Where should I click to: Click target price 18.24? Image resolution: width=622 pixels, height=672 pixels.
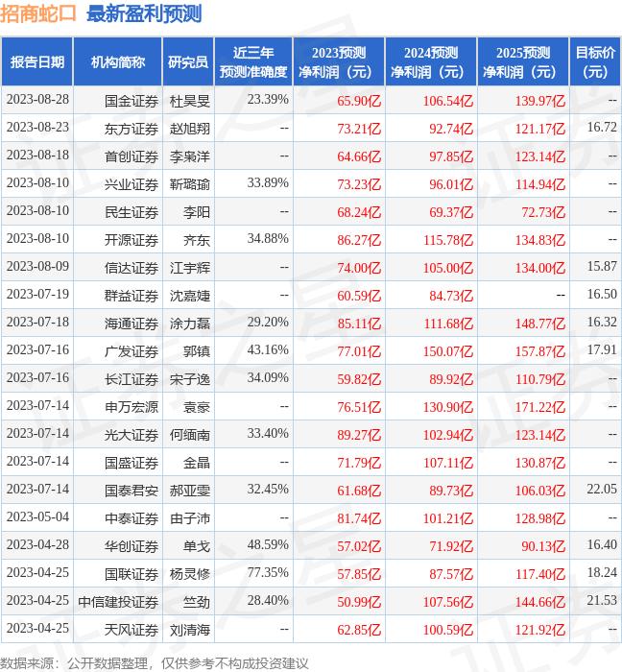[x=602, y=572]
